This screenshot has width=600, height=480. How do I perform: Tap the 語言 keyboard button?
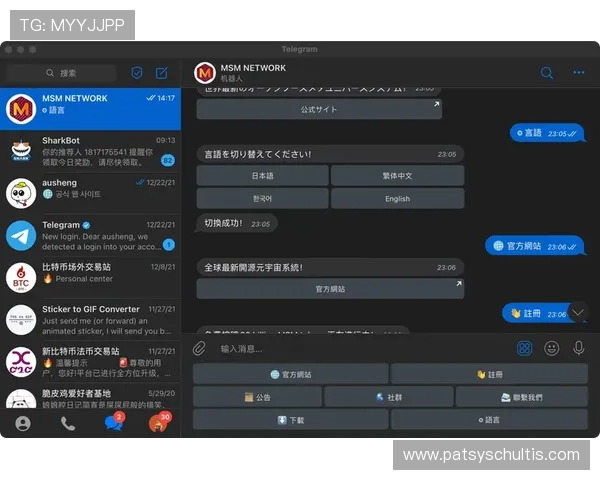tap(489, 420)
